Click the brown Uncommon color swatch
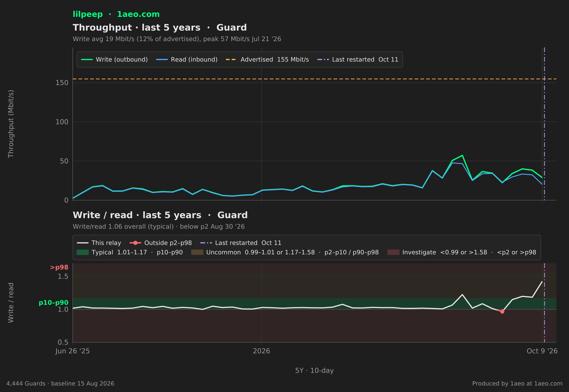The width and height of the screenshot is (569, 392). tap(197, 252)
